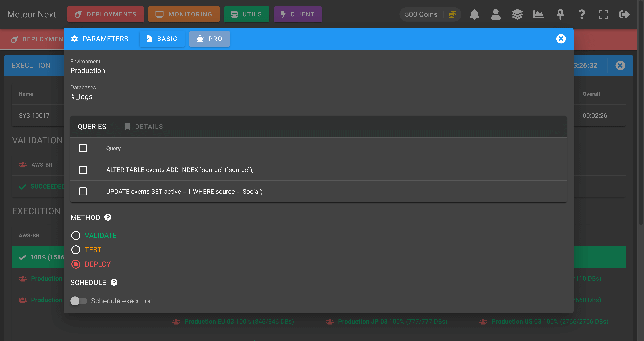This screenshot has width=644, height=341.
Task: Click the people icon beside AWS-BR validation
Action: (23, 165)
